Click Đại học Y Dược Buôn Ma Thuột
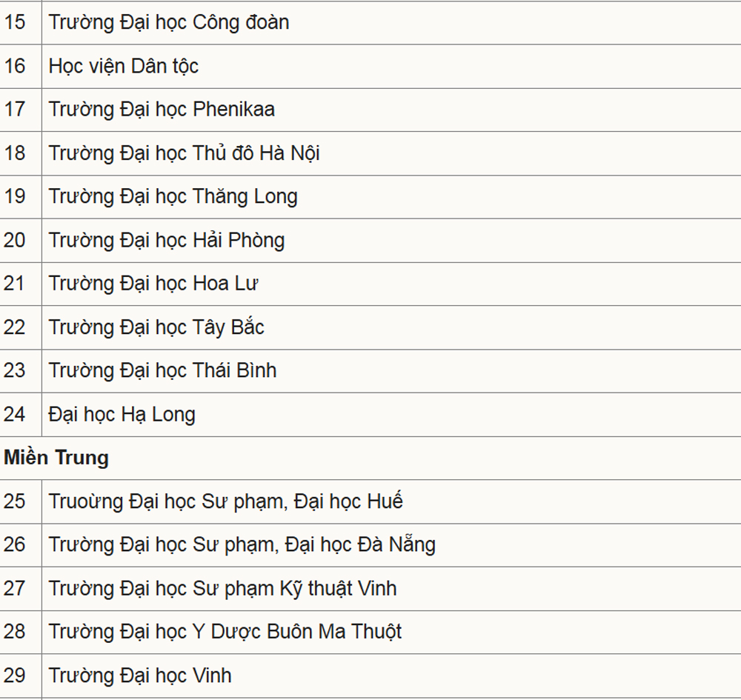This screenshot has width=741, height=700. pyautogui.click(x=225, y=632)
